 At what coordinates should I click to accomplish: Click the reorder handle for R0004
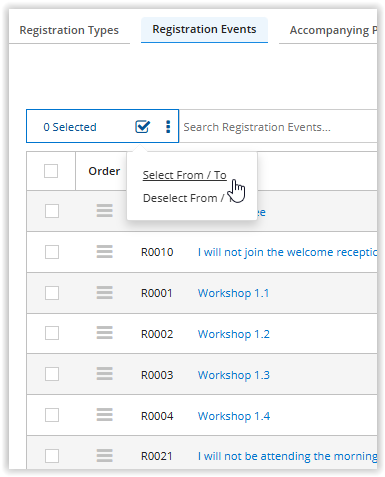click(x=105, y=415)
